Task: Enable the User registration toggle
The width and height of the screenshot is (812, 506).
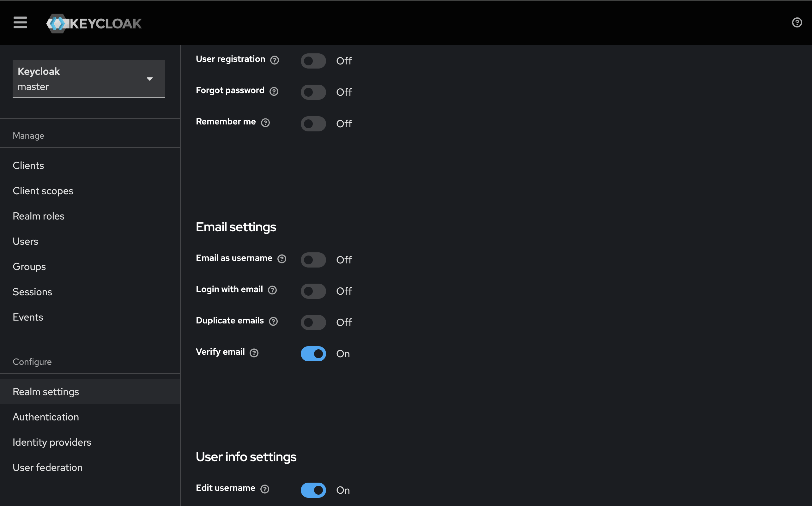Action: point(313,61)
